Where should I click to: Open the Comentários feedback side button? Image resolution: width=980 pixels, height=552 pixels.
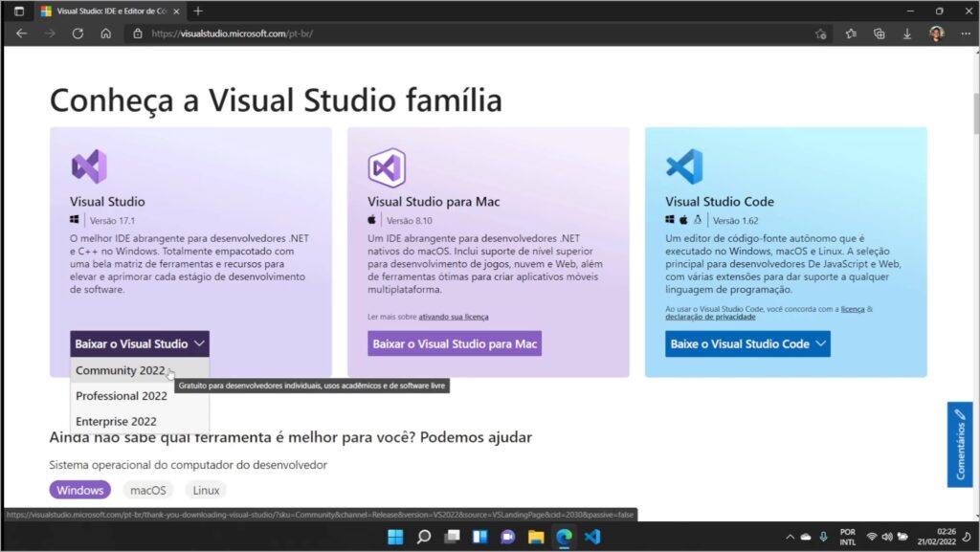pyautogui.click(x=960, y=445)
